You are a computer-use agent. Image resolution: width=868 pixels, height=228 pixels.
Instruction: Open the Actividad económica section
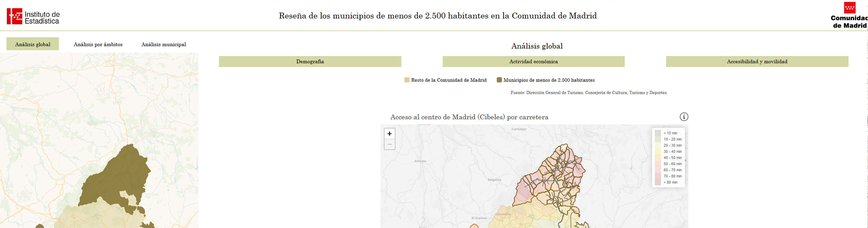(533, 62)
